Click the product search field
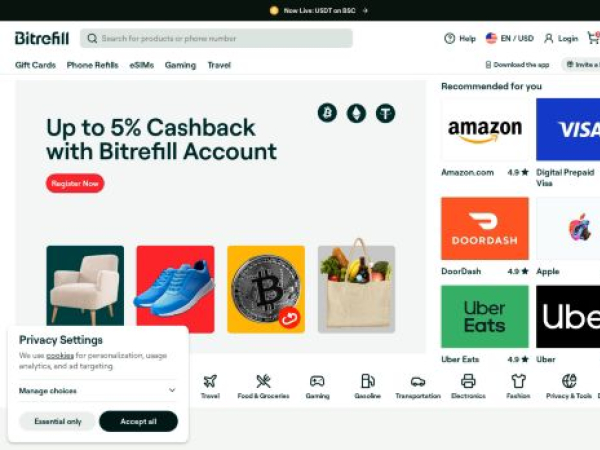Image resolution: width=600 pixels, height=450 pixels. [x=216, y=38]
